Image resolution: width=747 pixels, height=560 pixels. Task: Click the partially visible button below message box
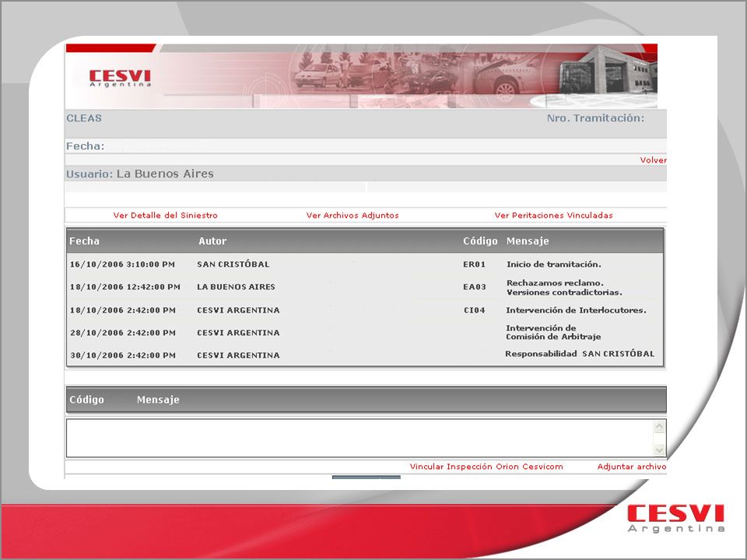366,477
